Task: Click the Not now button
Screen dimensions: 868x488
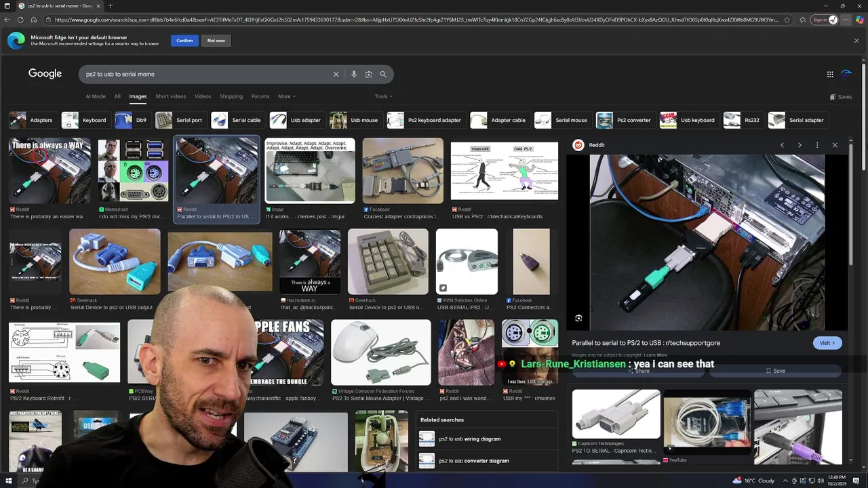Action: pyautogui.click(x=216, y=41)
